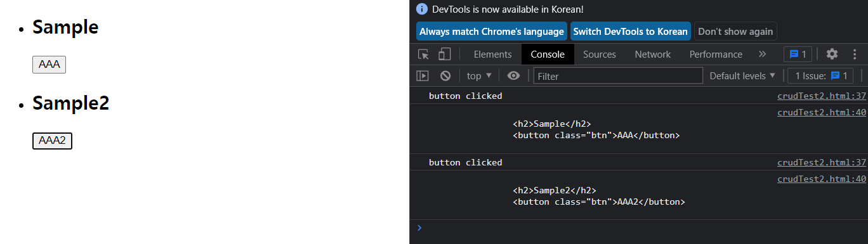Open crudTest2.html:40 link above Sample markup

pyautogui.click(x=822, y=113)
